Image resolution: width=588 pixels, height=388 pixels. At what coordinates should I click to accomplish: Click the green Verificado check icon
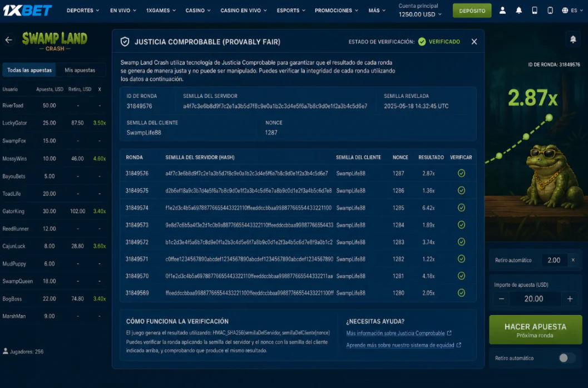coord(422,42)
